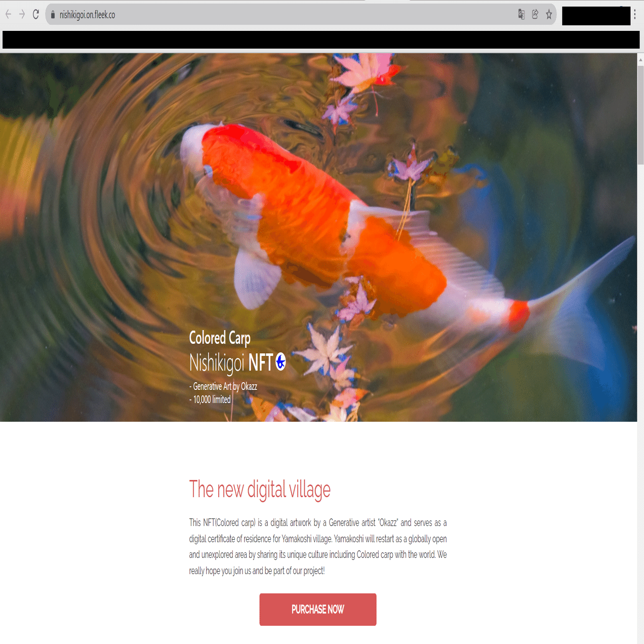Click the browser forward arrow
644x644 pixels.
tap(22, 14)
